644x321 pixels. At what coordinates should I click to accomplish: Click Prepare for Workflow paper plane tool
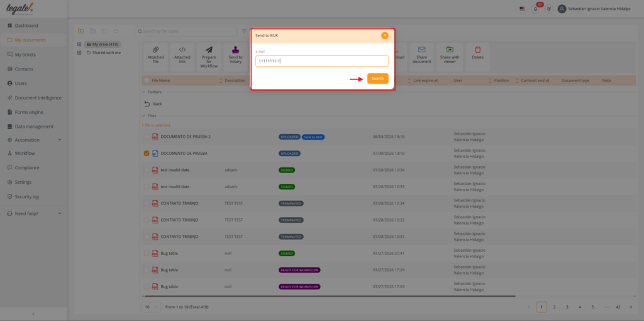click(209, 56)
